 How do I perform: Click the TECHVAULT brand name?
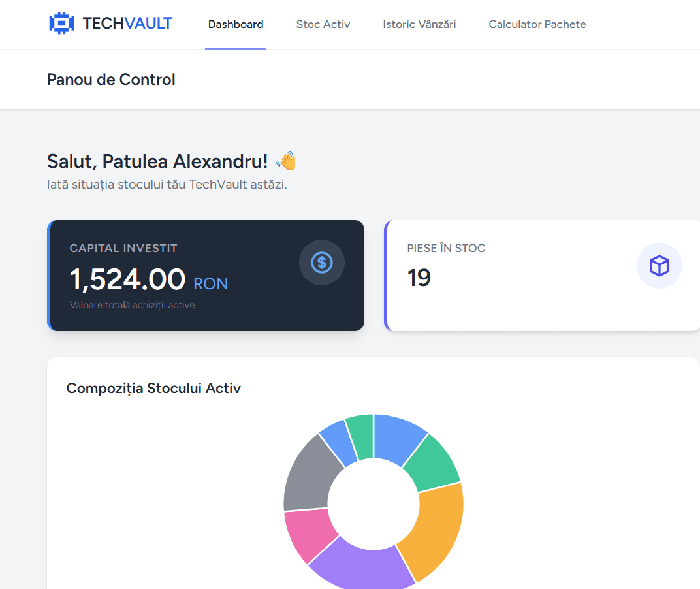128,23
